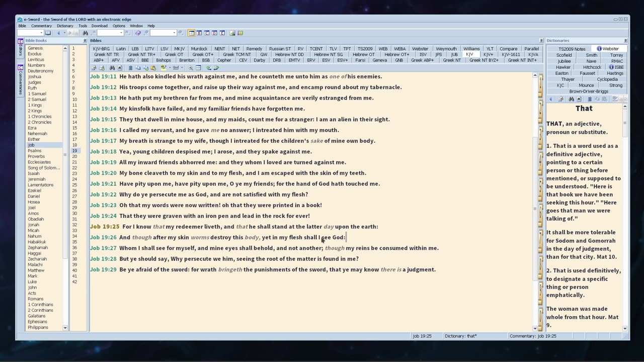Click the Job 19:11 verse reference

coord(103,76)
